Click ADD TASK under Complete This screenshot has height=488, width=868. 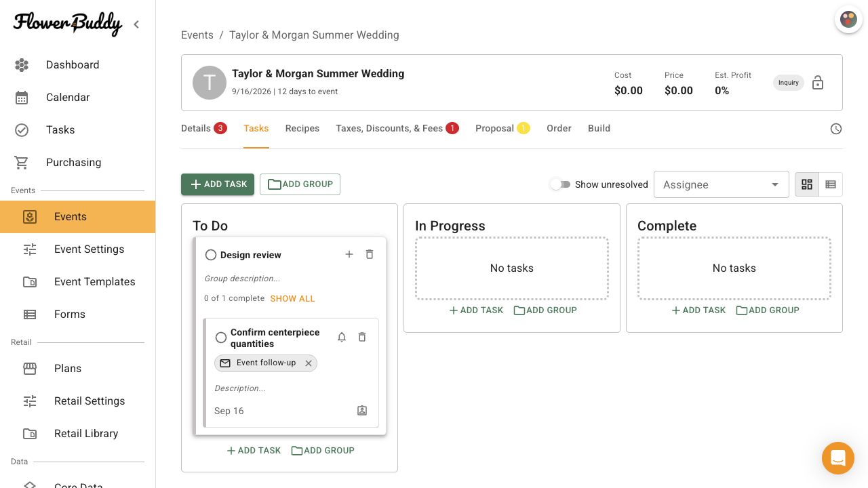[x=698, y=310]
